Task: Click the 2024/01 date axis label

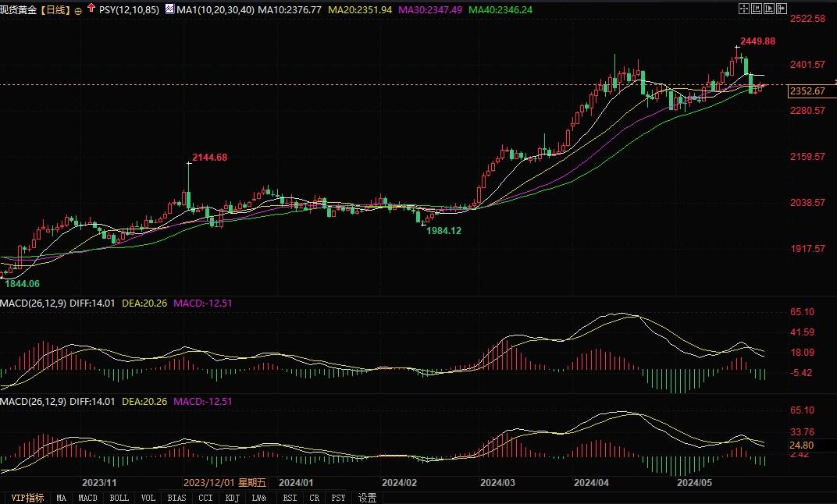Action: click(296, 483)
